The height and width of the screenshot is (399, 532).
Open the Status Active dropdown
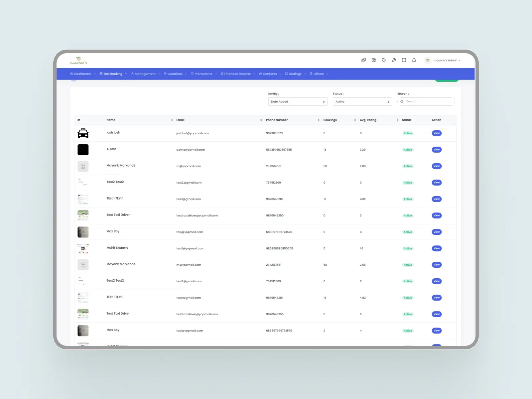pos(362,102)
